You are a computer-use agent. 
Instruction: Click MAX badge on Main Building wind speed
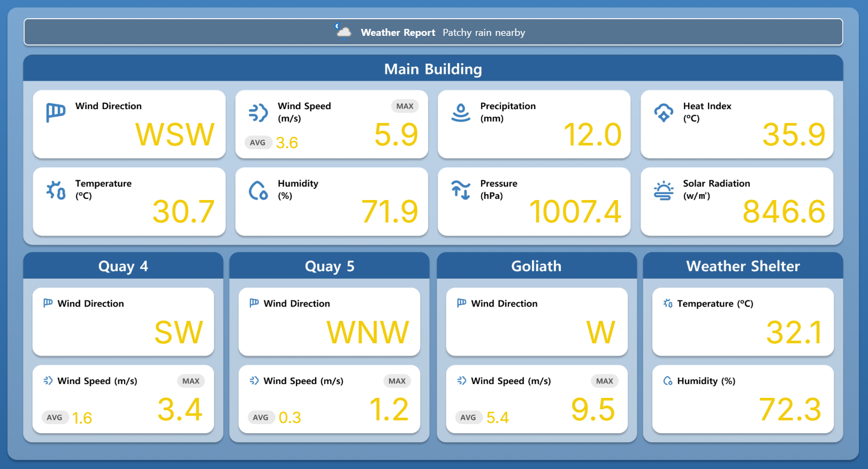pyautogui.click(x=405, y=106)
